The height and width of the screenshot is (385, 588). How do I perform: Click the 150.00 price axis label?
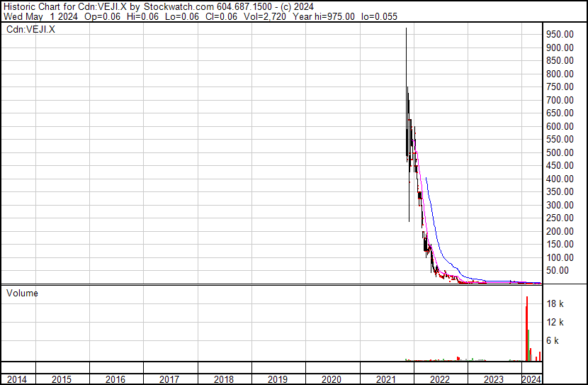(560, 245)
